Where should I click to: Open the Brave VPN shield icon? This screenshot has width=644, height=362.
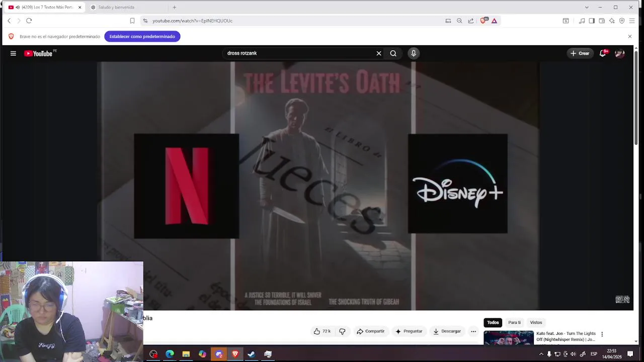[622, 21]
